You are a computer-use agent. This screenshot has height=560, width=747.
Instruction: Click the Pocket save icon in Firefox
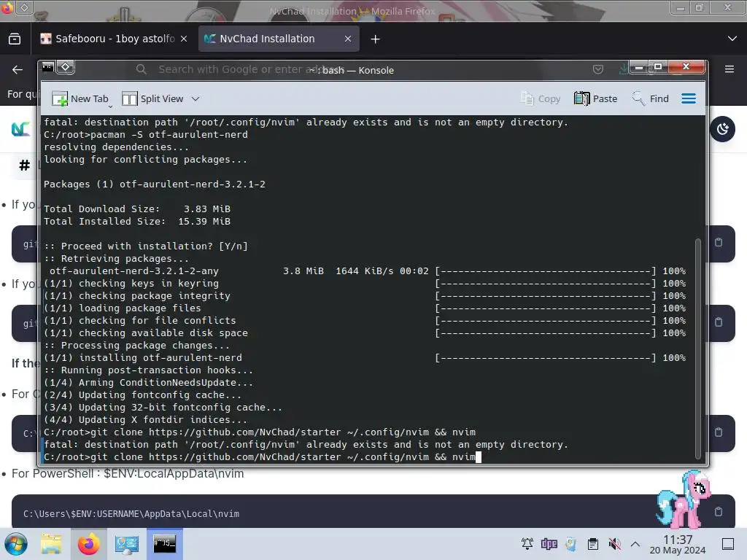(x=598, y=69)
